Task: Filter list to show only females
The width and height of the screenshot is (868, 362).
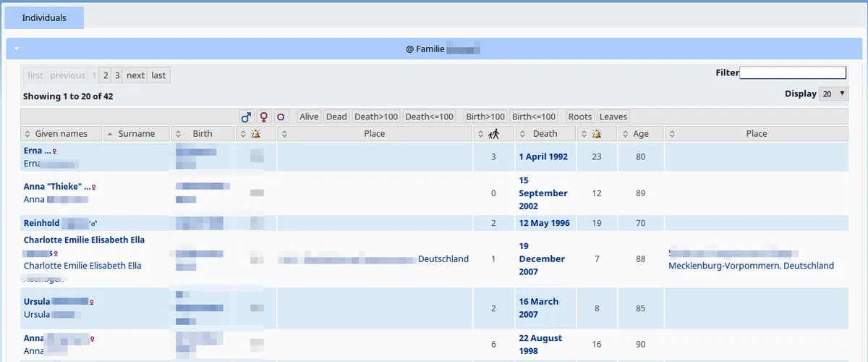Action: (x=264, y=117)
